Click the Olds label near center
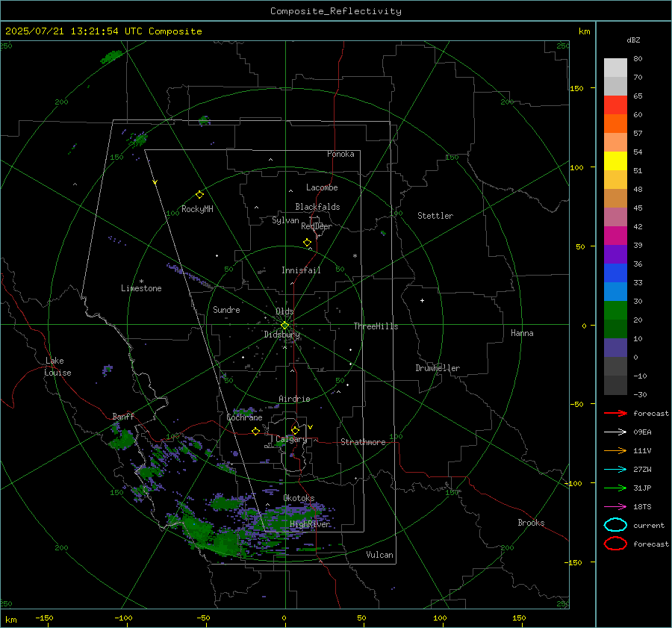Viewport: 672px width, 628px height. (284, 311)
